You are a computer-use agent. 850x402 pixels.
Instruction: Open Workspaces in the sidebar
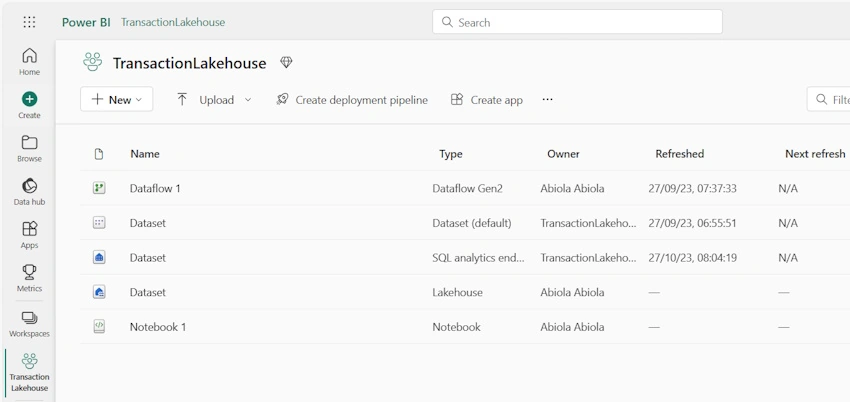(29, 324)
